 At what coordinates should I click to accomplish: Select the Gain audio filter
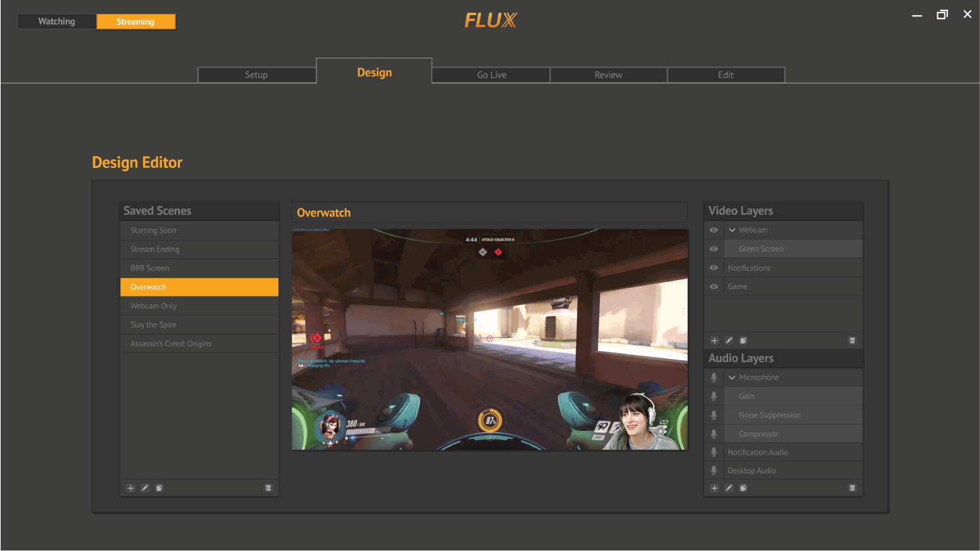[x=793, y=396]
